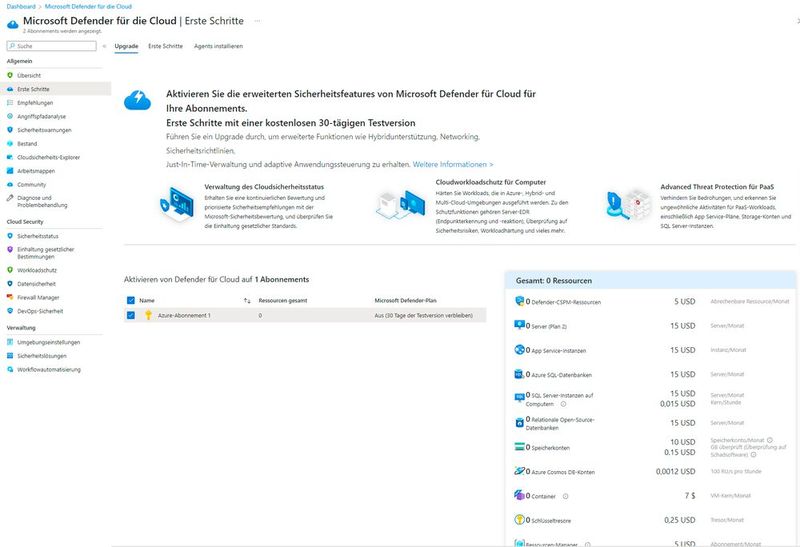Click the Bestand cube icon
The image size is (800, 547).
[10, 143]
